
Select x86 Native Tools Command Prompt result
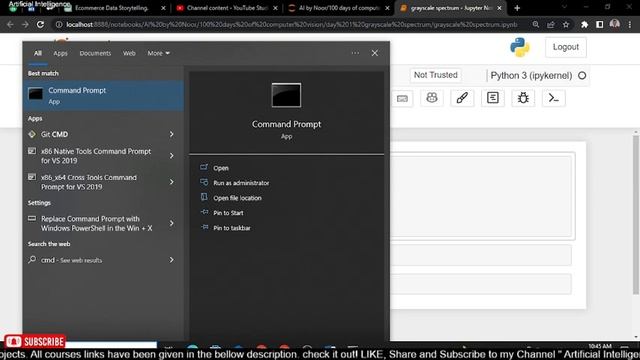click(96, 156)
